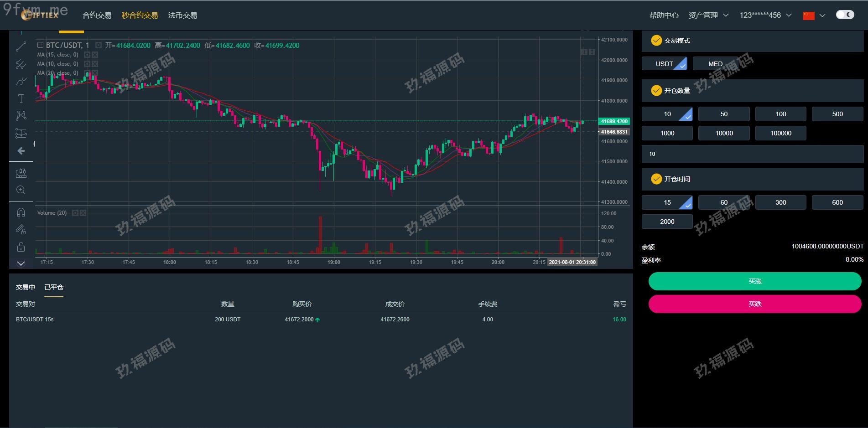Click the quantity input field showing 10

[752, 154]
